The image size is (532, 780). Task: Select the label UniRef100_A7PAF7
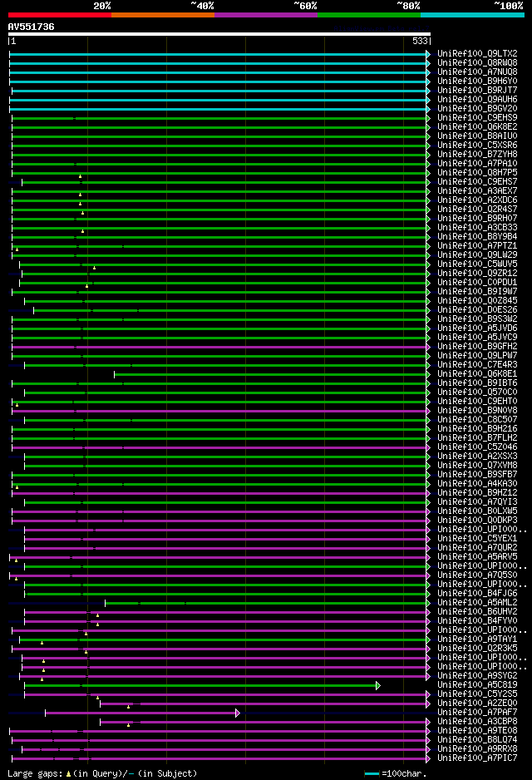coord(477,712)
